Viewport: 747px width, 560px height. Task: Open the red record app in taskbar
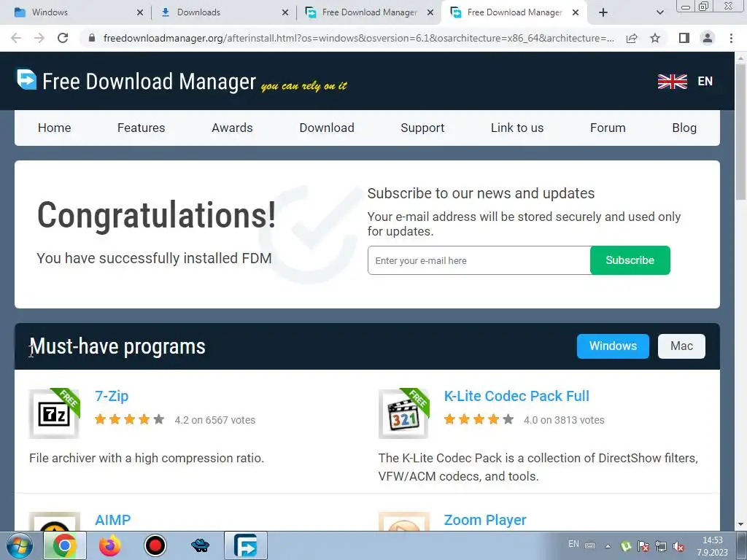(155, 545)
